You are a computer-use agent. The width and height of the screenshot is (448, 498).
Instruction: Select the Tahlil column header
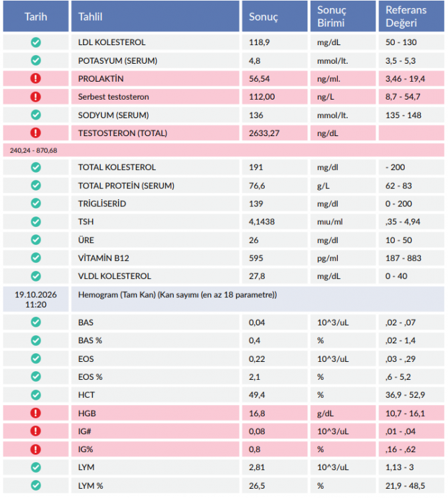(x=155, y=16)
